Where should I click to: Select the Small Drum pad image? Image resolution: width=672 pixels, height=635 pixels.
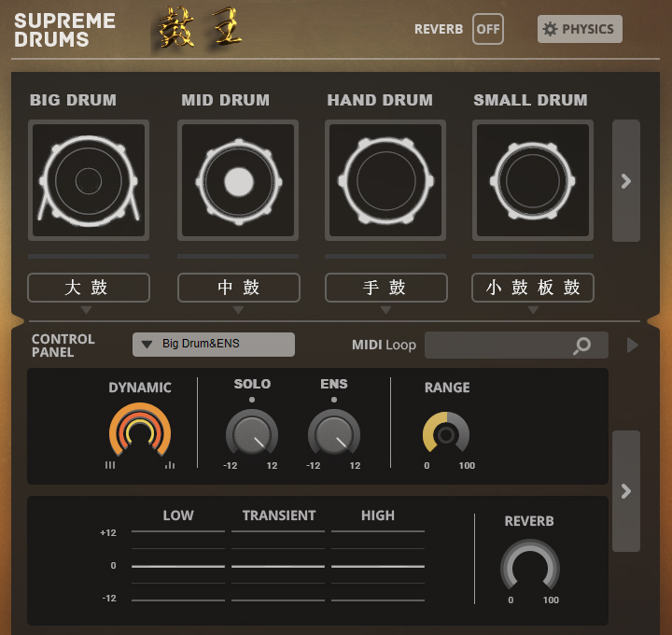click(x=533, y=180)
